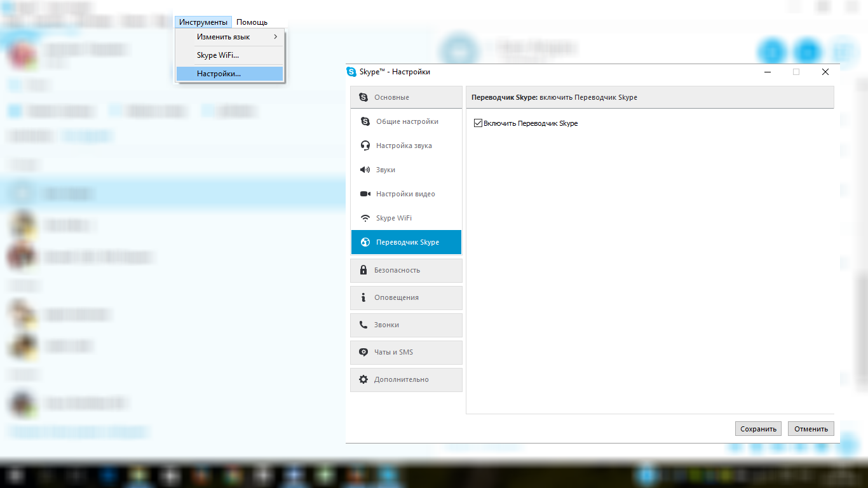Select Skype WiFi in the settings sidebar

[x=406, y=218]
